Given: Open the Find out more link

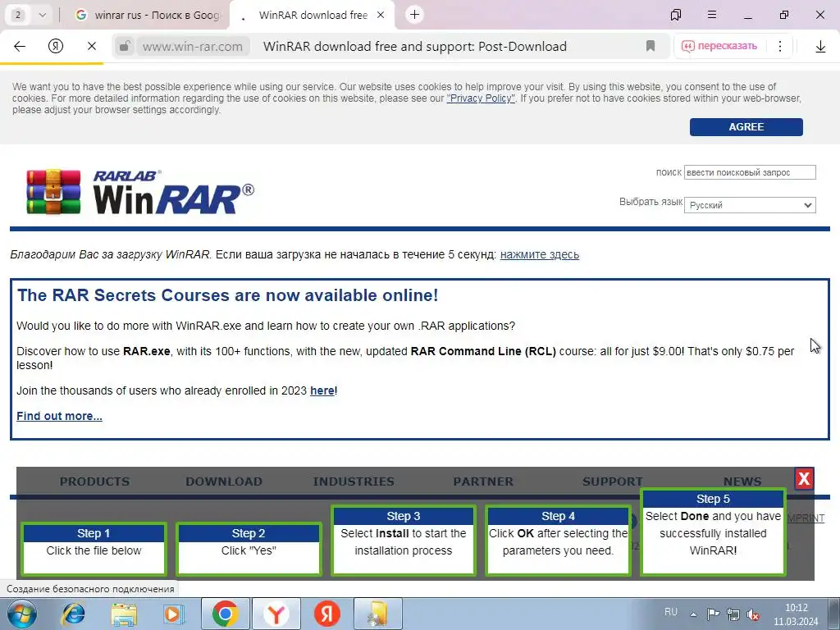Looking at the screenshot, I should [x=59, y=416].
